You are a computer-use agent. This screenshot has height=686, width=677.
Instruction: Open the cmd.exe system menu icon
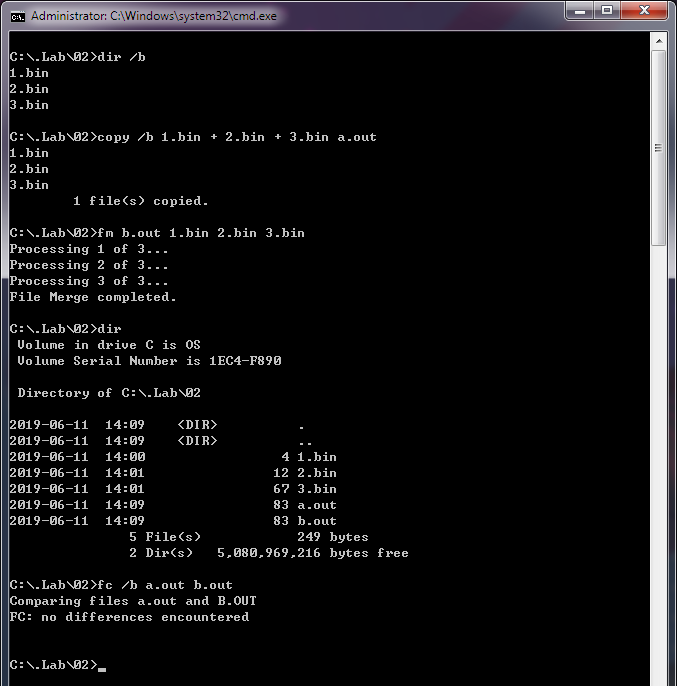point(18,17)
